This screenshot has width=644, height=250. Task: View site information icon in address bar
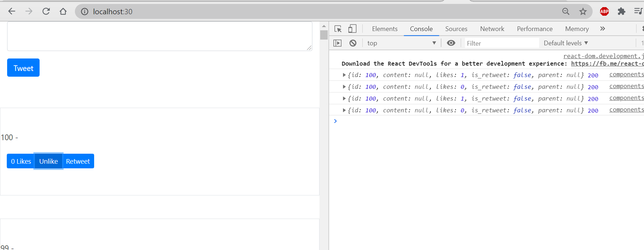click(x=85, y=12)
